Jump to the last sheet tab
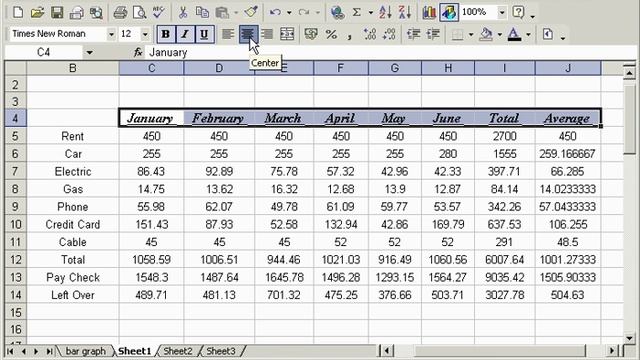 (49, 351)
